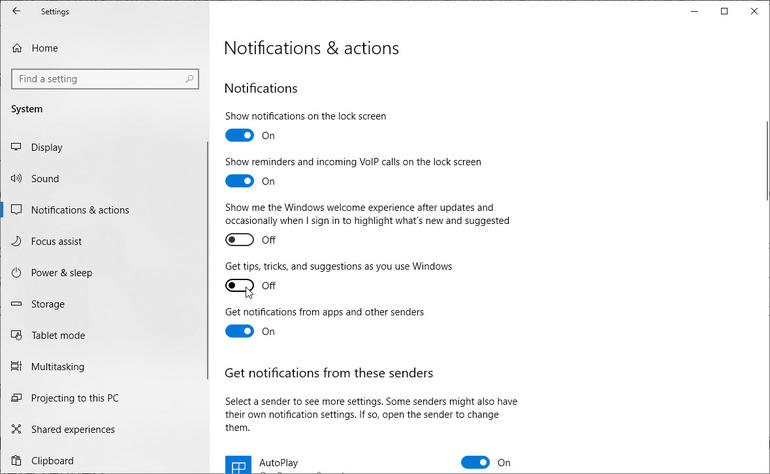Go to Multitasking settings

(x=57, y=367)
